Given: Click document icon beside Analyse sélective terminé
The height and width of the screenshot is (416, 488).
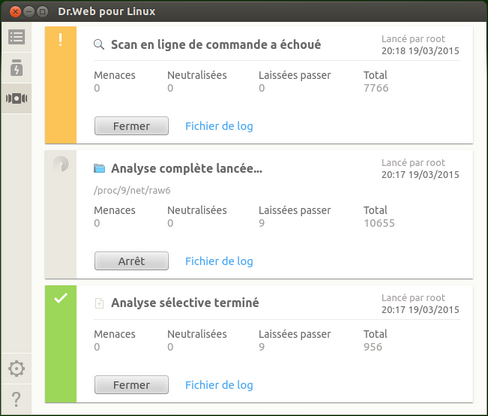Looking at the screenshot, I should 99,303.
